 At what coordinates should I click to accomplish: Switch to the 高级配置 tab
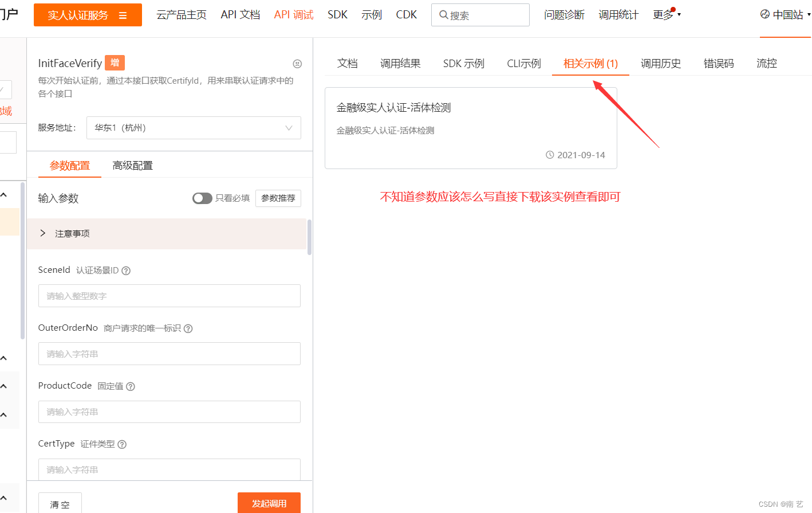point(133,166)
